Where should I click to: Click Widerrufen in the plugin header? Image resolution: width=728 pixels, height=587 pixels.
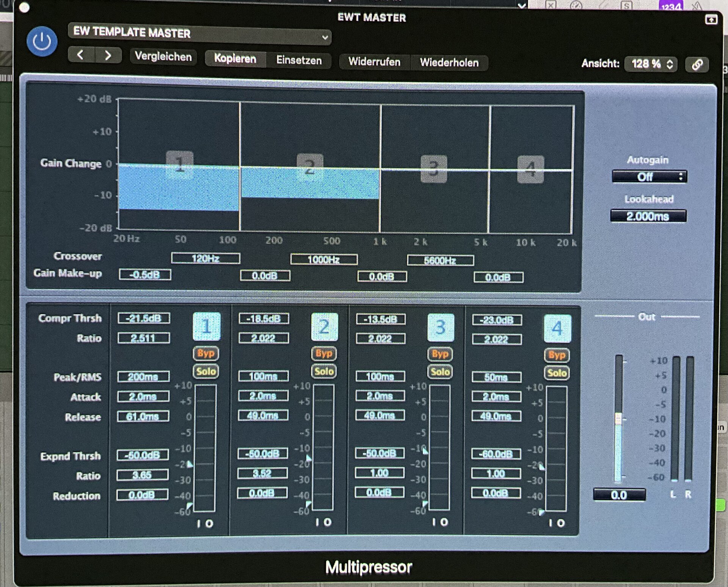click(374, 62)
